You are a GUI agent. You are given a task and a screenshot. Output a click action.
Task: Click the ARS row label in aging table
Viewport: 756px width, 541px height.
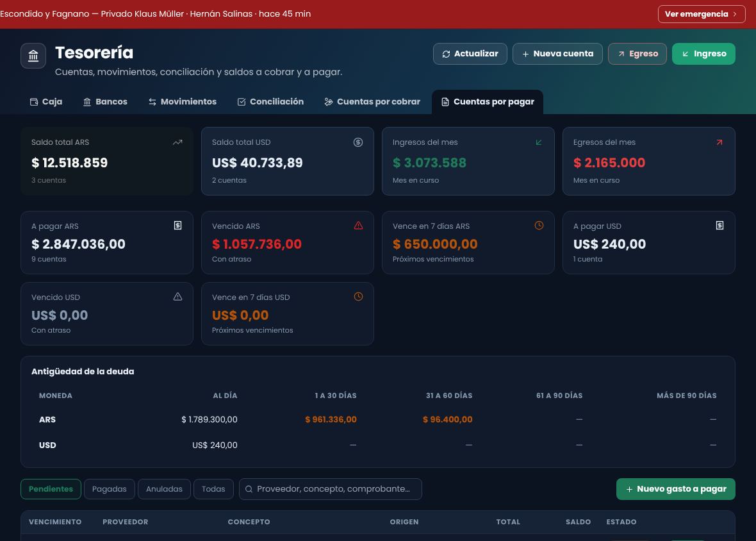click(47, 419)
